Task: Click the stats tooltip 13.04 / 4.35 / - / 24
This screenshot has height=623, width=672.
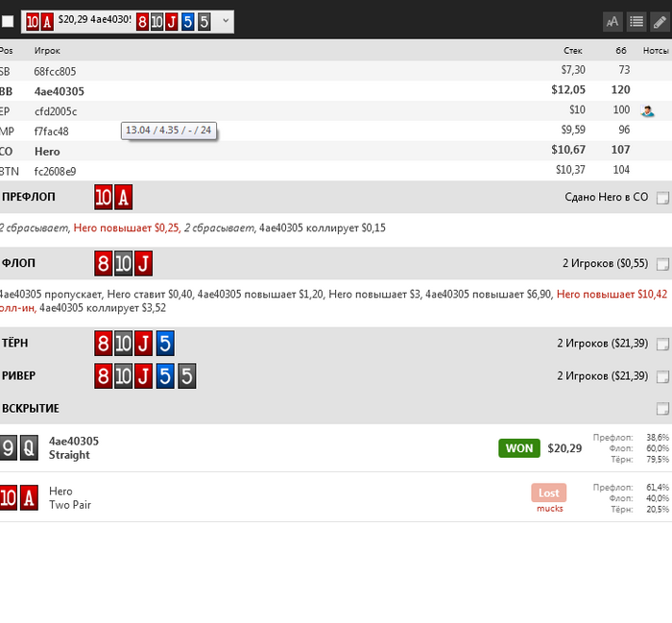Action: click(168, 131)
